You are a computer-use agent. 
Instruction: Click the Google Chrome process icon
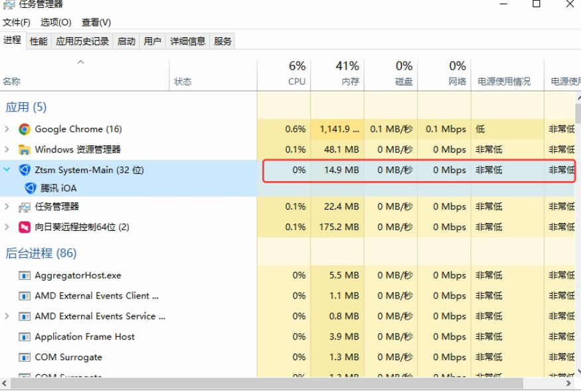pyautogui.click(x=25, y=129)
